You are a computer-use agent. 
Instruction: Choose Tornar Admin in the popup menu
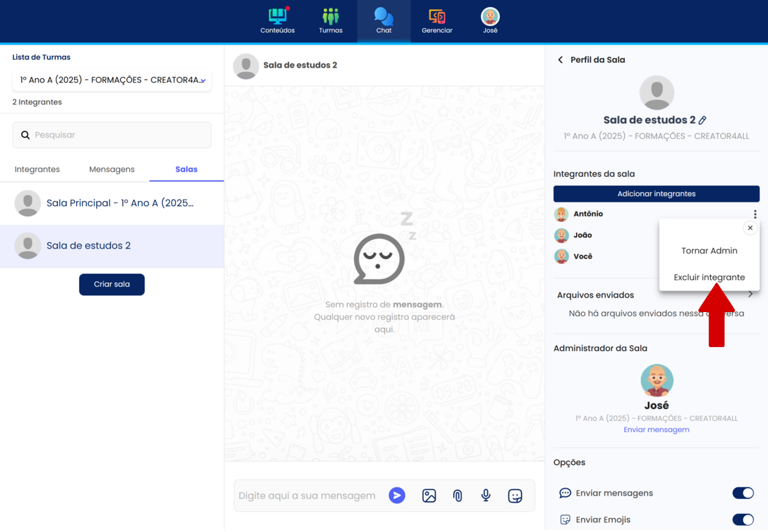(x=709, y=251)
